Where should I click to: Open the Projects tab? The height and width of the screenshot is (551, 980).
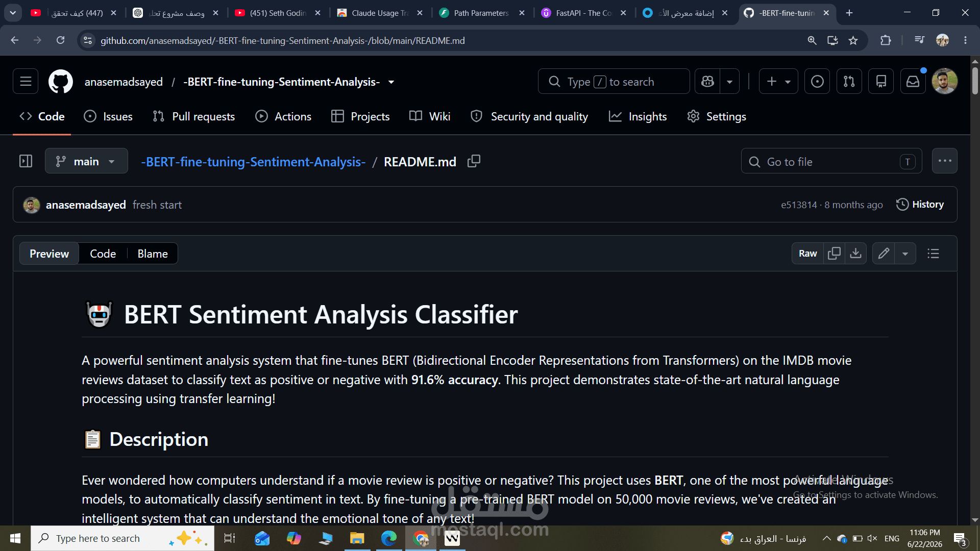click(360, 116)
